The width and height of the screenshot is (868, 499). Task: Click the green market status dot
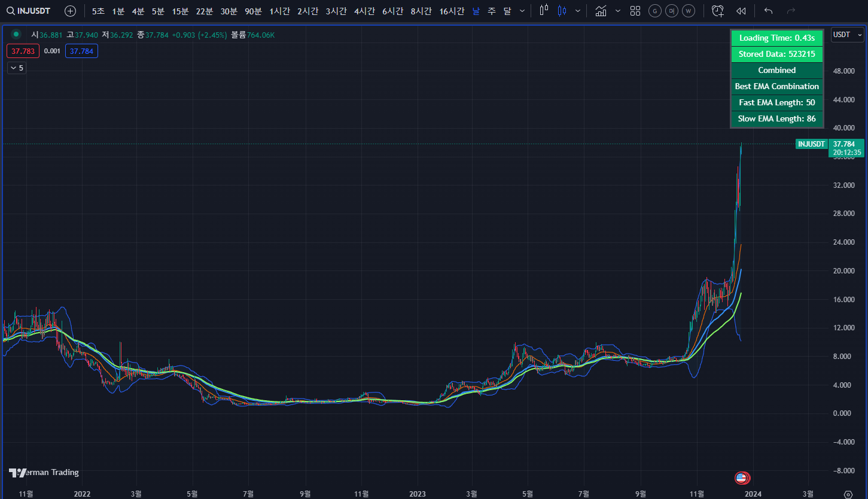pos(16,35)
